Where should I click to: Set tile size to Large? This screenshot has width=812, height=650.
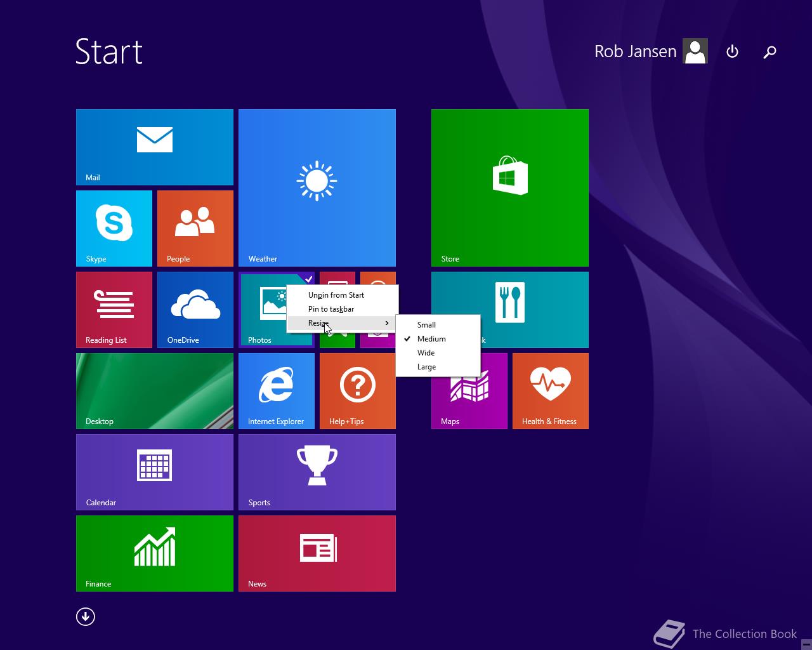click(438, 367)
